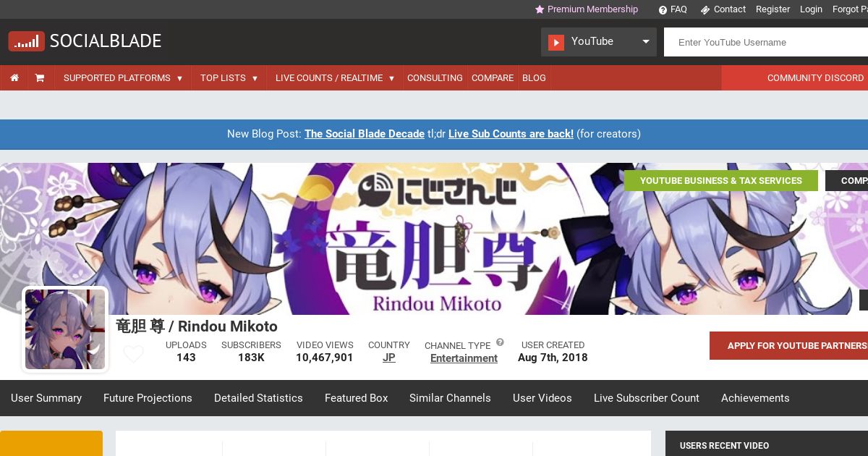
Task: Switch to the Achievements tab
Action: pyautogui.click(x=755, y=398)
